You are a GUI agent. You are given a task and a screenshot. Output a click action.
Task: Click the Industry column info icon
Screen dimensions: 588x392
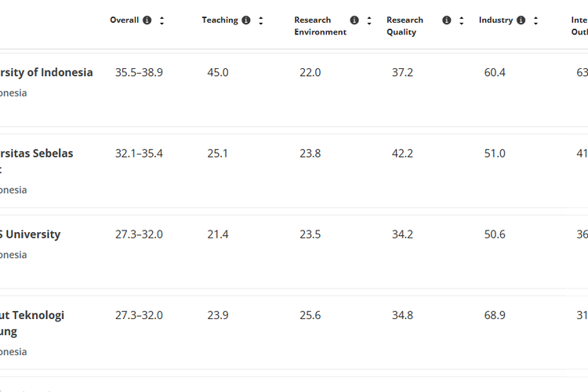coord(521,20)
